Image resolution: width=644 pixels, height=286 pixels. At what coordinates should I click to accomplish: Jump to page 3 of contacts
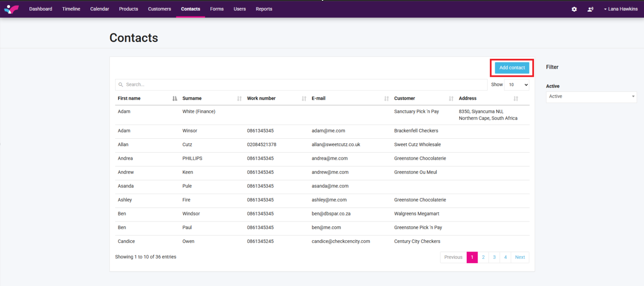(x=494, y=257)
